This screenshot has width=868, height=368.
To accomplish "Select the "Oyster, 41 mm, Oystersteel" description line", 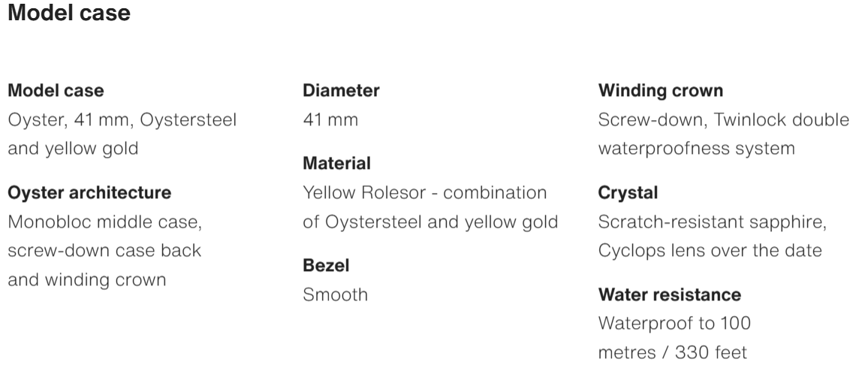I will point(122,119).
